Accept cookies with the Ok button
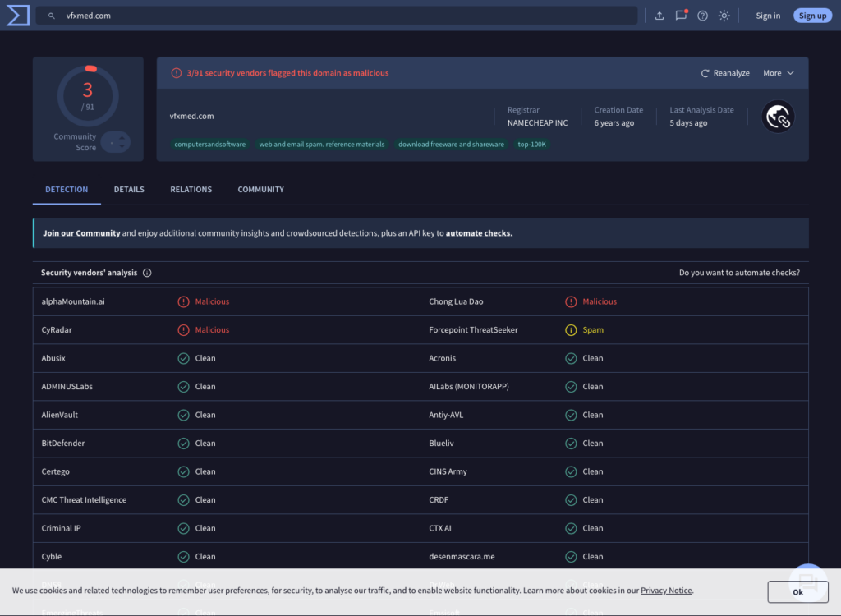Image resolution: width=841 pixels, height=616 pixels. click(797, 592)
